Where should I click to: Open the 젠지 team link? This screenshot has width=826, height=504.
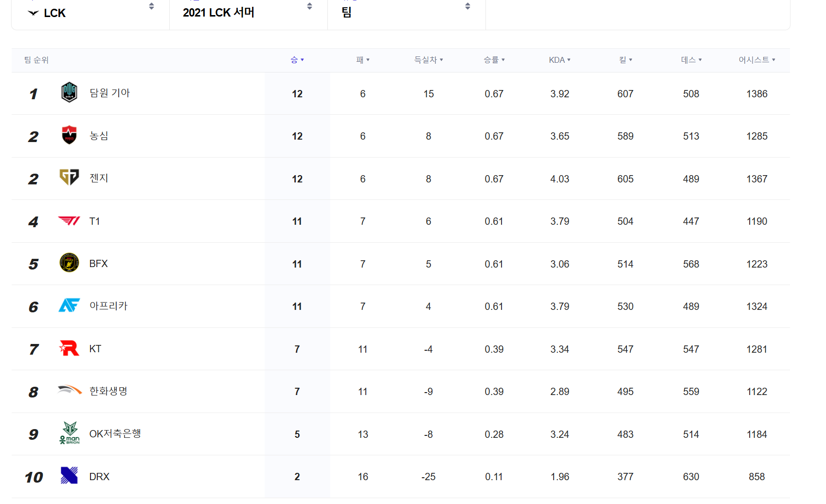click(99, 178)
